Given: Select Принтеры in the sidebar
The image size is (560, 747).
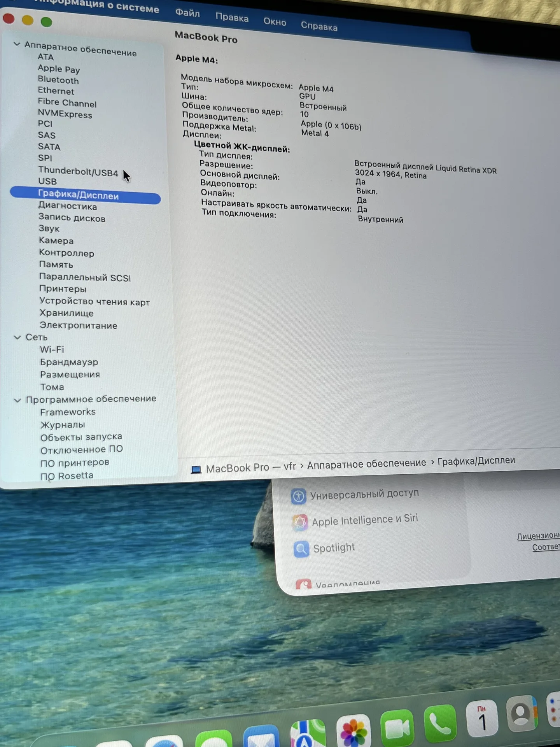Looking at the screenshot, I should [63, 289].
